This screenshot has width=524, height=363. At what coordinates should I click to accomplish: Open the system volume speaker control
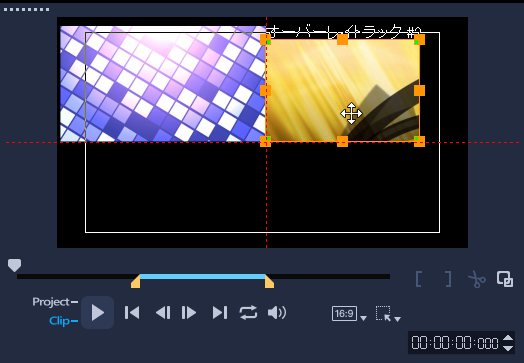277,313
